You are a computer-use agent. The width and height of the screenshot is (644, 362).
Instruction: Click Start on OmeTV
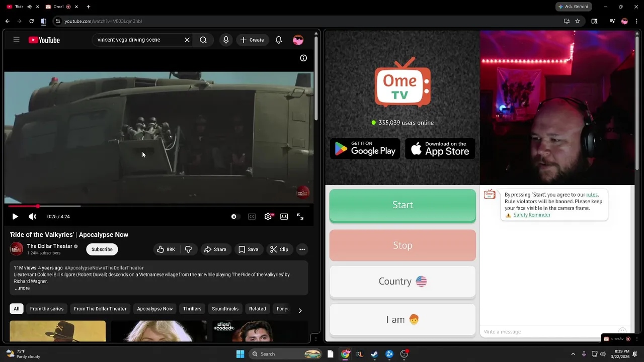(x=403, y=205)
